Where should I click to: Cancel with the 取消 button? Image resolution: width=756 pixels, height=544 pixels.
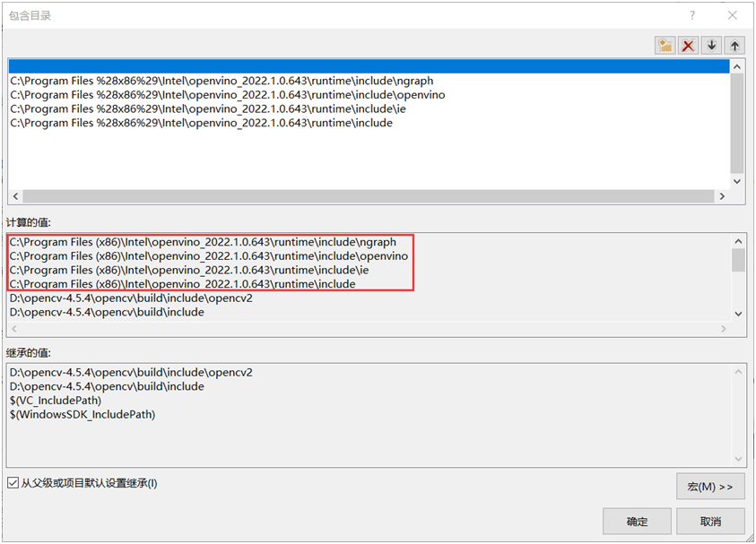pos(710,522)
